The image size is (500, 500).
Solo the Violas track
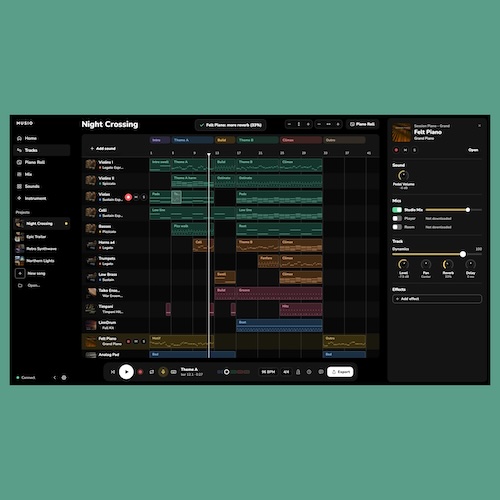tap(144, 197)
